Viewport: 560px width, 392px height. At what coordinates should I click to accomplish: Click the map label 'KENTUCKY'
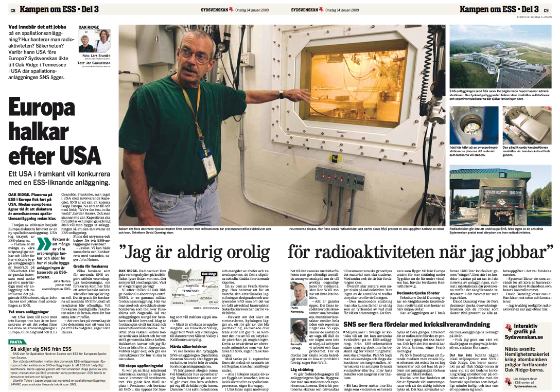click(x=196, y=279)
